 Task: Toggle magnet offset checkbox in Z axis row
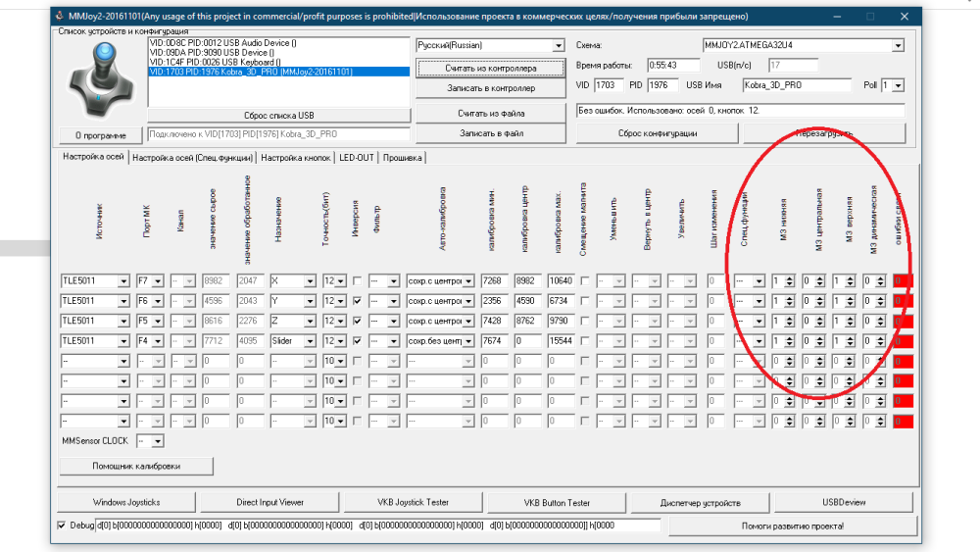click(x=584, y=322)
